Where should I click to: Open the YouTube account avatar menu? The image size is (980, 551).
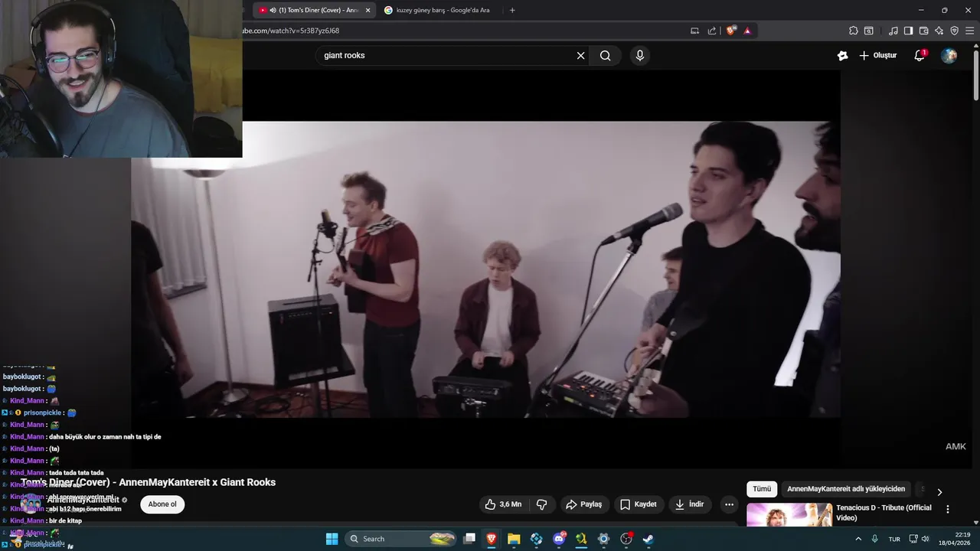point(949,56)
